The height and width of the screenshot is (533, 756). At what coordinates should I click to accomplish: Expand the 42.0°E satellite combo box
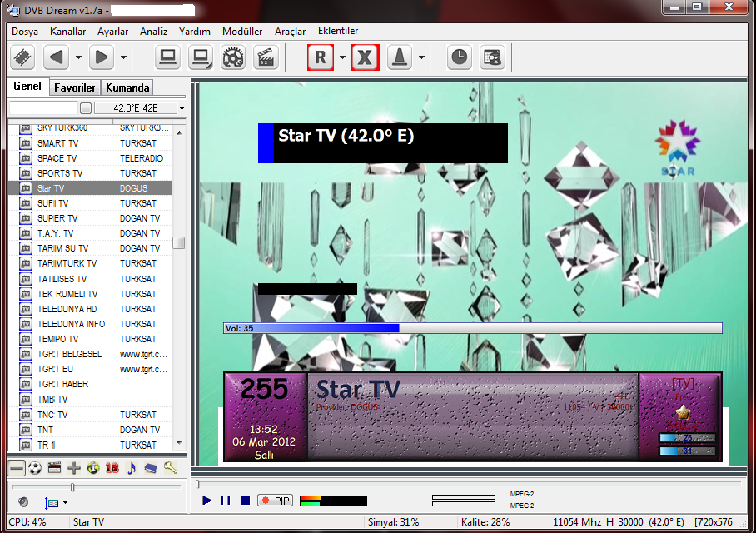(182, 108)
